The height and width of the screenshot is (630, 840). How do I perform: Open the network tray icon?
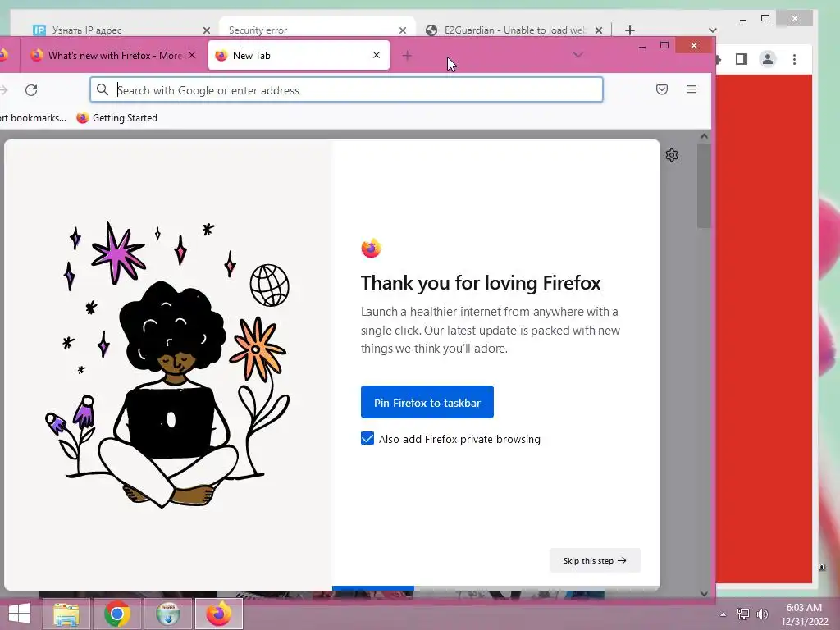(x=743, y=614)
